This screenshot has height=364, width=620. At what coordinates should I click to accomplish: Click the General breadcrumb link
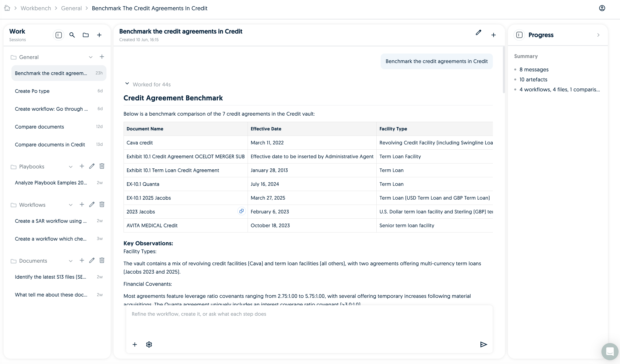coord(71,8)
